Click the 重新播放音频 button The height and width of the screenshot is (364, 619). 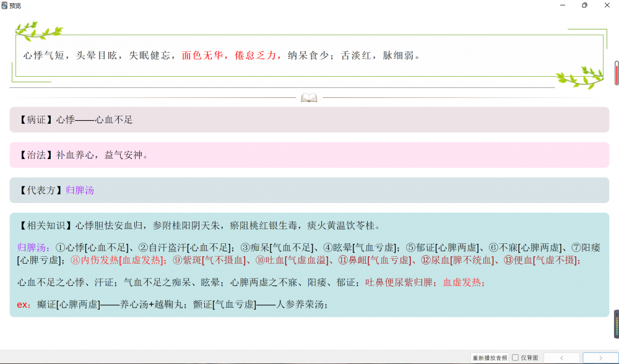pyautogui.click(x=490, y=358)
